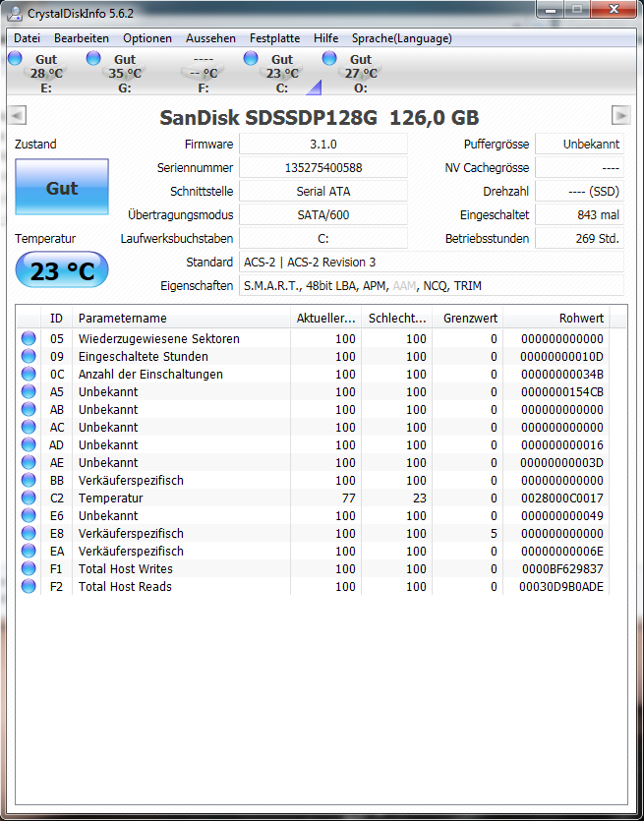Image resolution: width=644 pixels, height=821 pixels.
Task: Click the Grenzwert column header
Action: (468, 318)
